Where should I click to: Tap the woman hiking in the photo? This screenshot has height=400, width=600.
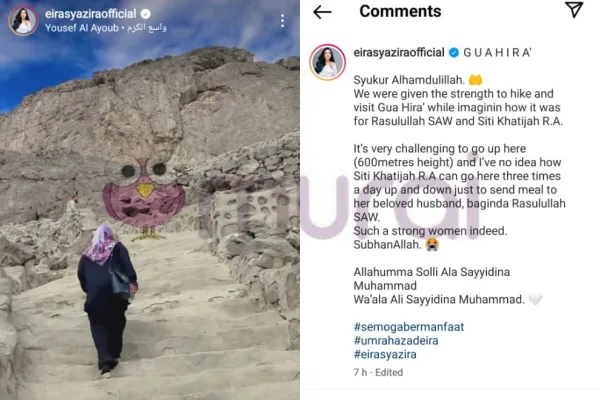click(107, 300)
